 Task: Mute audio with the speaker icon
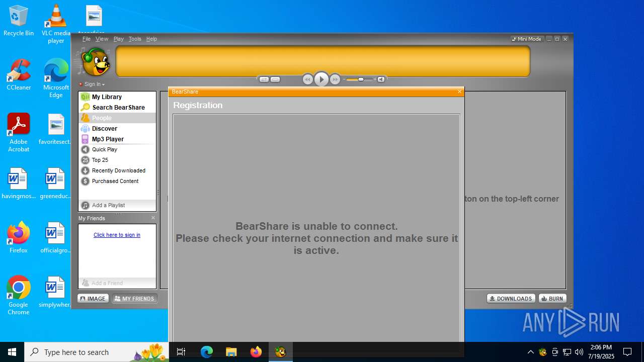381,79
